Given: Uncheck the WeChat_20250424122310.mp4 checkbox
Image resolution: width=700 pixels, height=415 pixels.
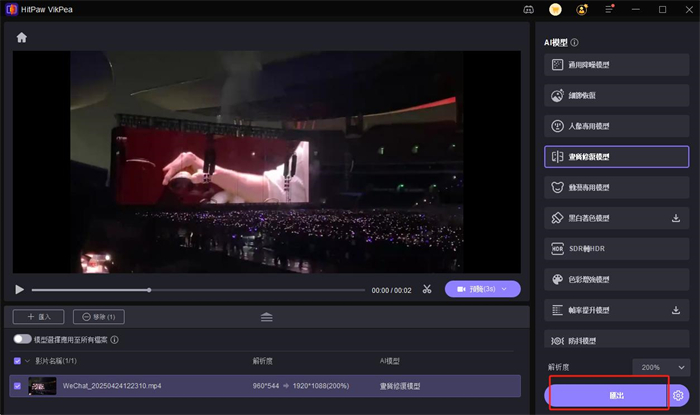Looking at the screenshot, I should tap(17, 385).
